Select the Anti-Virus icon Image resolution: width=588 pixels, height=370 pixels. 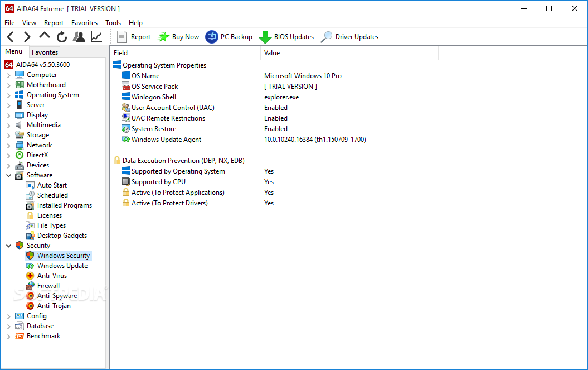30,276
